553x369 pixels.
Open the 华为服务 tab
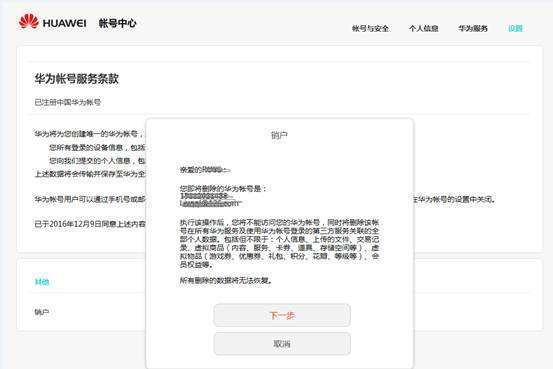473,28
